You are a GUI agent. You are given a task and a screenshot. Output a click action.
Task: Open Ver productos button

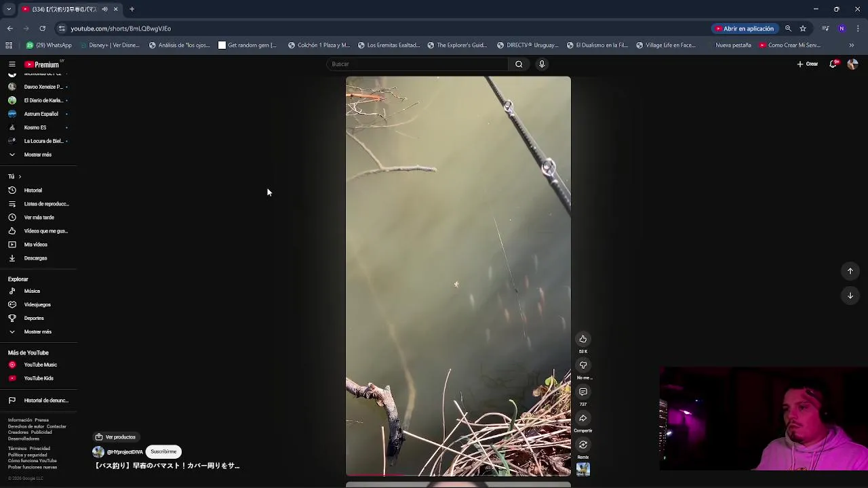[x=116, y=437]
